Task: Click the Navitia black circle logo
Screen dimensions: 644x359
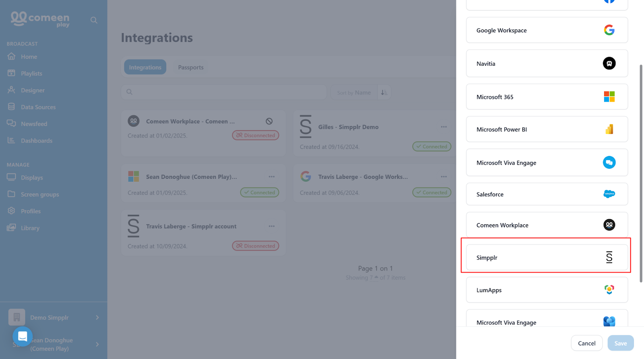Action: pos(609,63)
